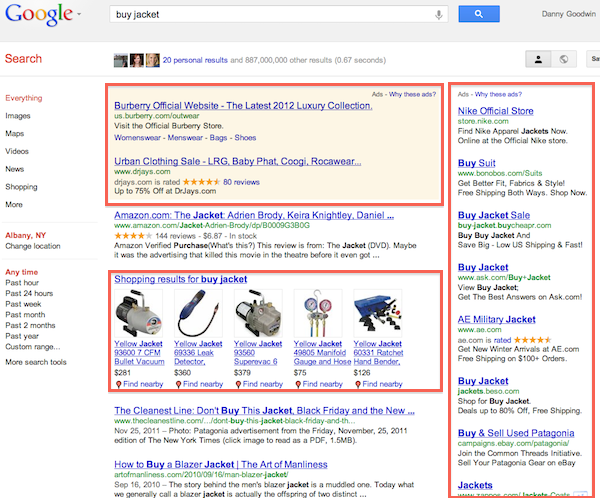Screen dimensions: 600x498
Task: Click Yellow Jacket 60331 Ratchet Bender image
Action: 378,313
